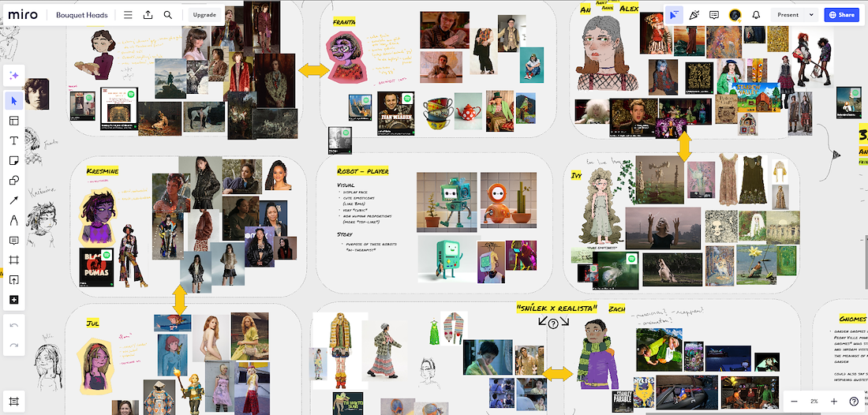Click the Redo arrow
The height and width of the screenshot is (415, 868).
click(x=14, y=345)
